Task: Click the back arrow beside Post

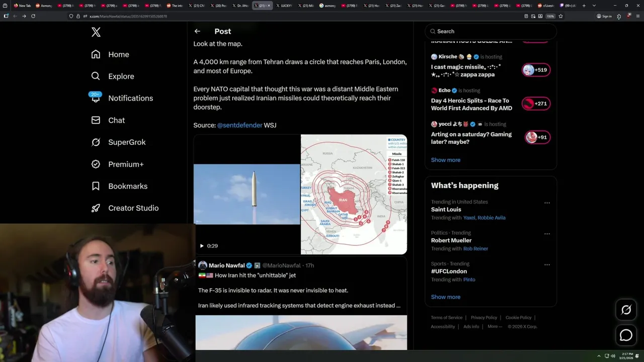Action: [197, 31]
